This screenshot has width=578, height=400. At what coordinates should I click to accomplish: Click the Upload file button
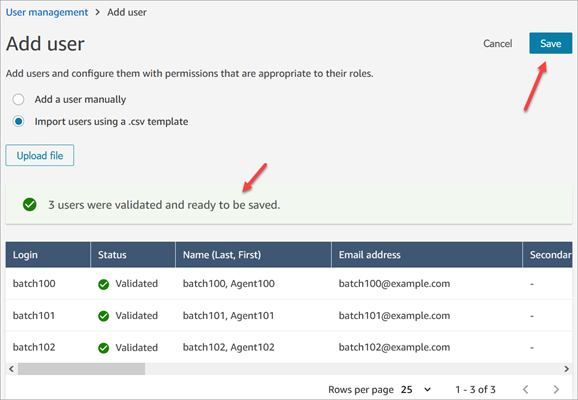pos(40,155)
